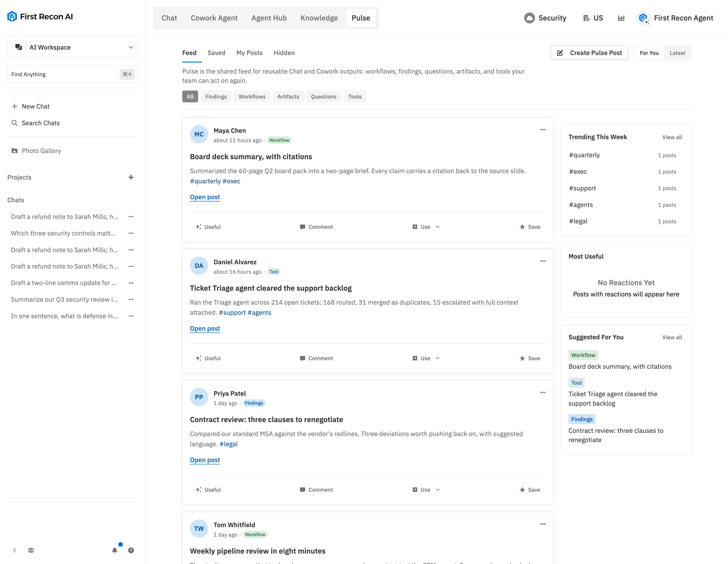Viewport: 728px width, 564px height.
Task: Filter feed by Artifacts
Action: pyautogui.click(x=288, y=97)
